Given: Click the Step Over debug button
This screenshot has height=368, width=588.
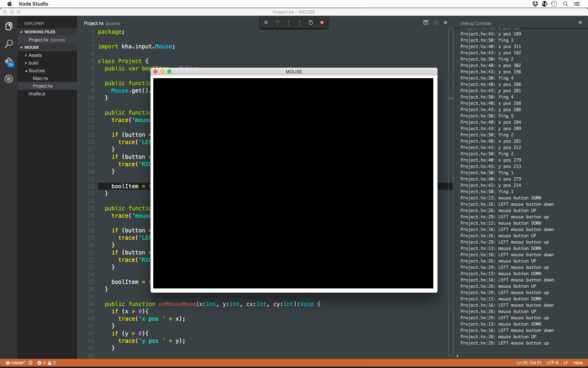Looking at the screenshot, I should tap(277, 22).
